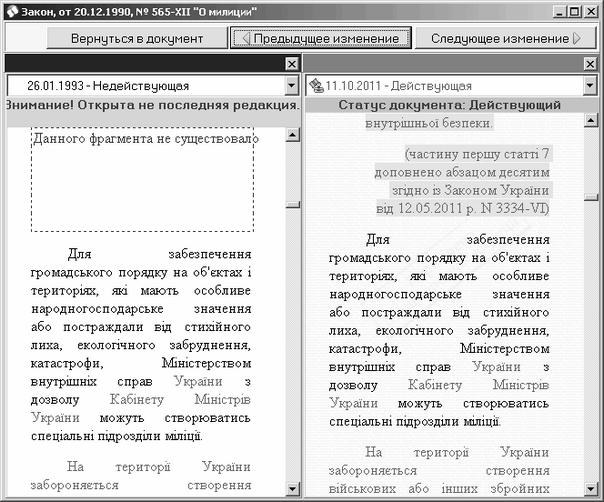This screenshot has height=502, width=604.
Task: Click 'спеціальні підрозділи міліції.' in the left pane
Action: pyautogui.click(x=117, y=436)
